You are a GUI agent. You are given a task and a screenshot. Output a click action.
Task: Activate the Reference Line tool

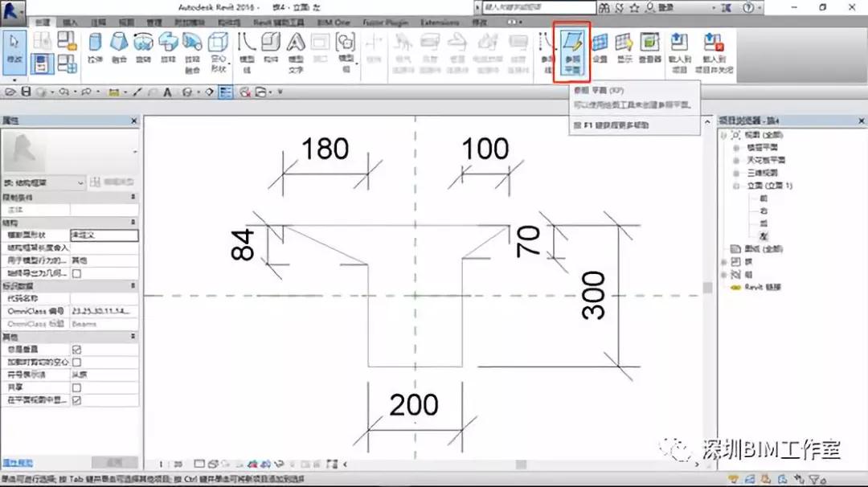click(x=547, y=53)
